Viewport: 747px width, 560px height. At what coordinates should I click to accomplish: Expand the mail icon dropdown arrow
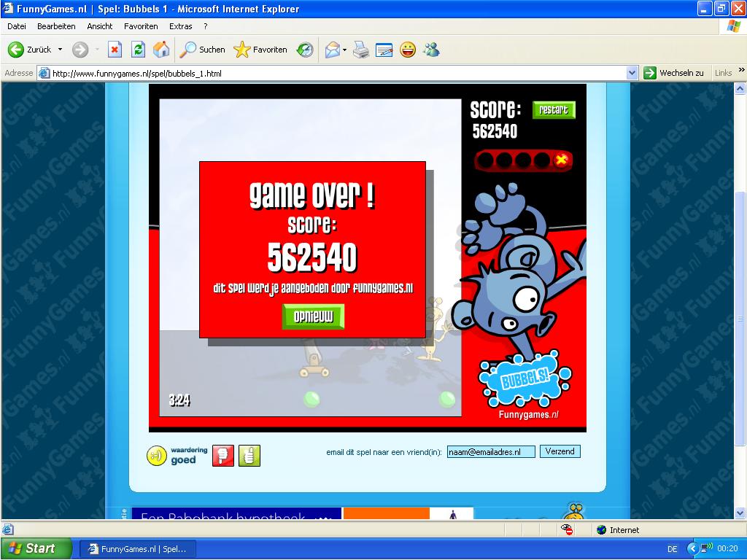click(344, 50)
